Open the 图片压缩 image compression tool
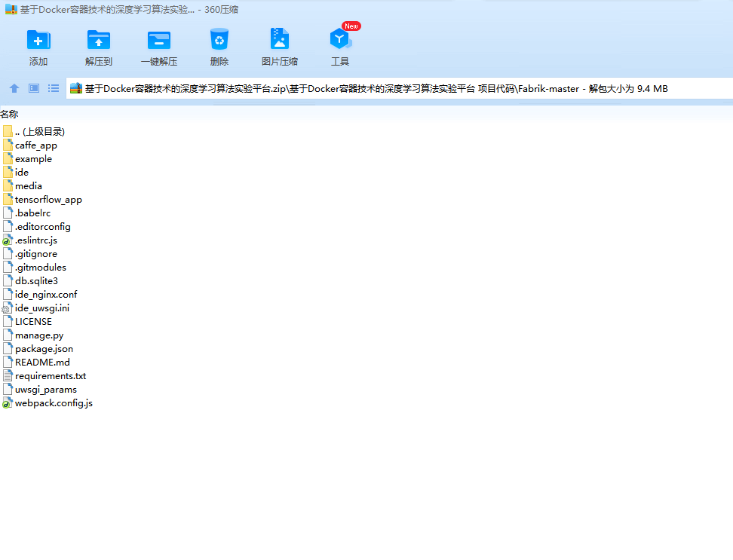 pyautogui.click(x=280, y=39)
